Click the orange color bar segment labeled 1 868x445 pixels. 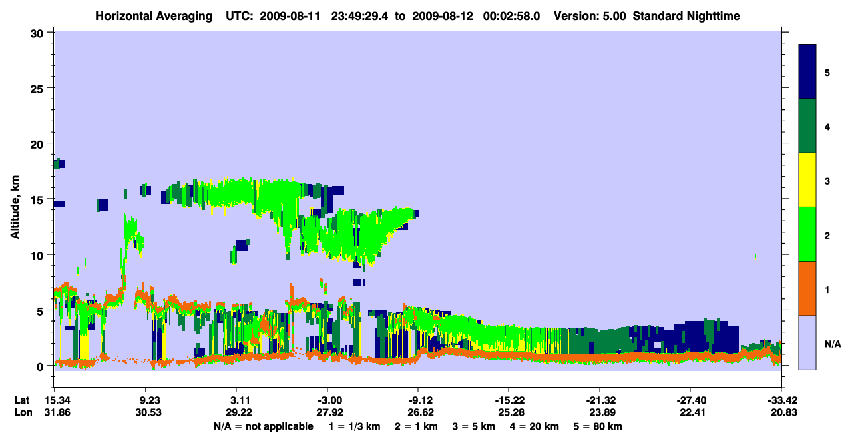point(807,288)
